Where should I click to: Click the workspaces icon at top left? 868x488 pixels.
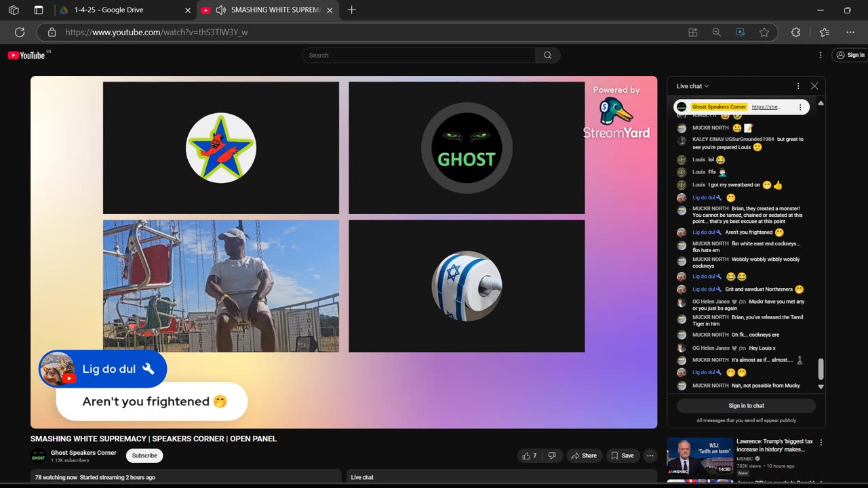[x=14, y=10]
